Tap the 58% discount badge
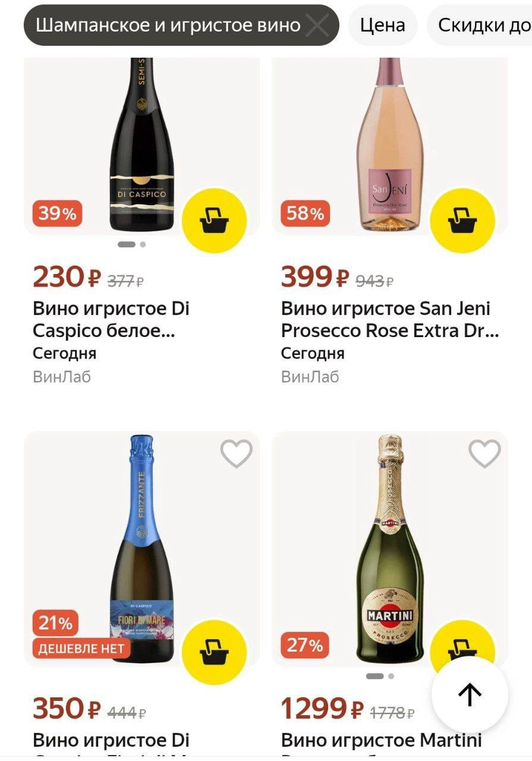Screen dimensions: 532x761 pos(306,213)
